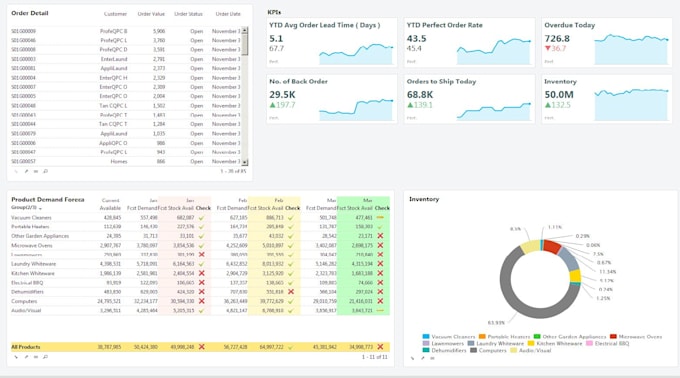Click All Products total row label
Screen dimensions: 680x378
click(26, 347)
